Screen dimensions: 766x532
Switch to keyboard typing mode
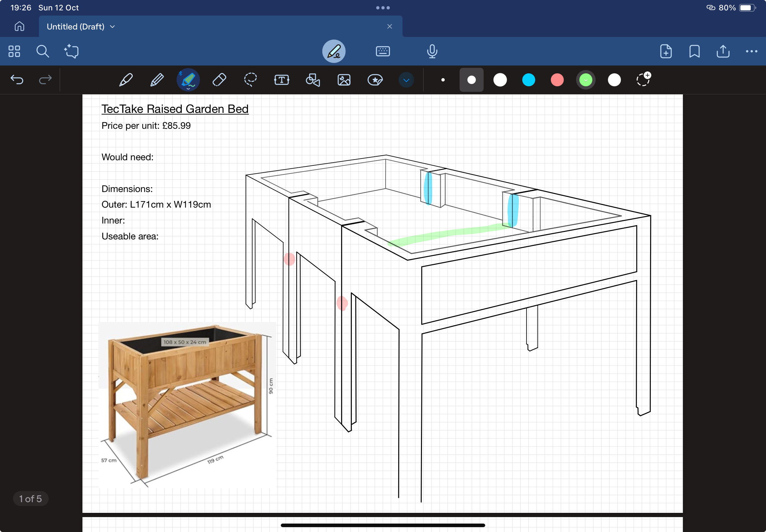382,51
